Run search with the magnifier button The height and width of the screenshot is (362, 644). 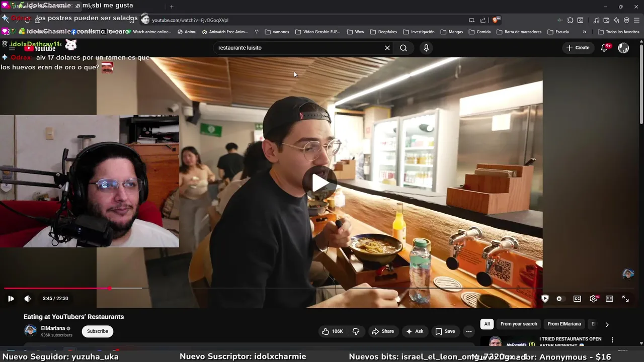pyautogui.click(x=404, y=48)
